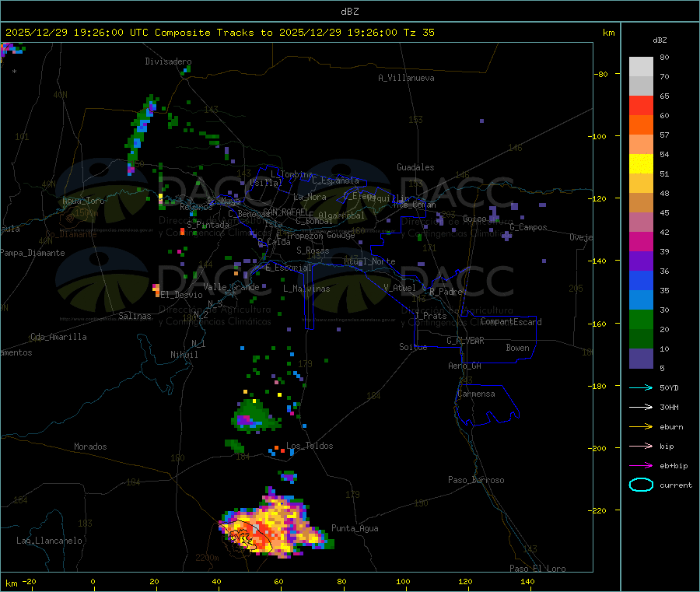Screen dimensions: 700x592
Task: Click the 'Guadales' map label
Action: 415,167
